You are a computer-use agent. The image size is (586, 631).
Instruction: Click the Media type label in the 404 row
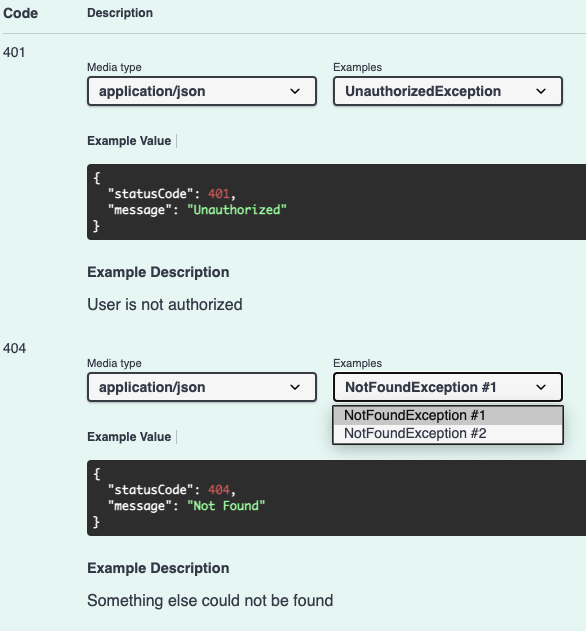(114, 363)
